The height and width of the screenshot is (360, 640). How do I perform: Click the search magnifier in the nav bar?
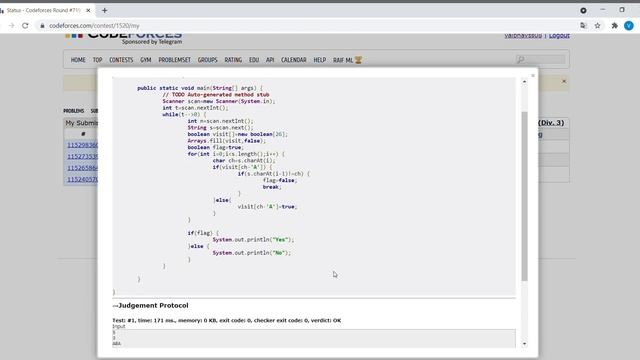click(x=520, y=60)
